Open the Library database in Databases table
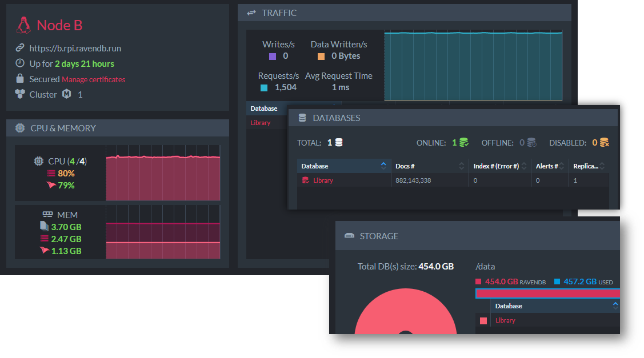Screen dimensions: 644x358 [323, 180]
